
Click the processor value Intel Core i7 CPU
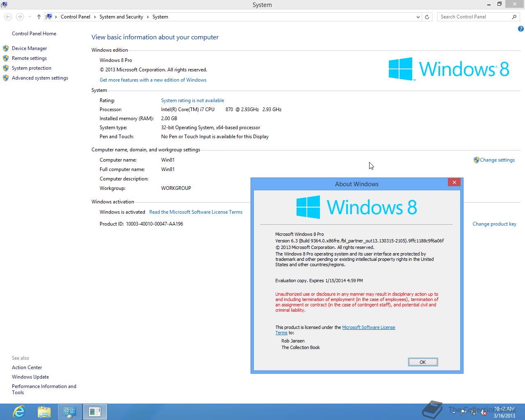coord(221,110)
